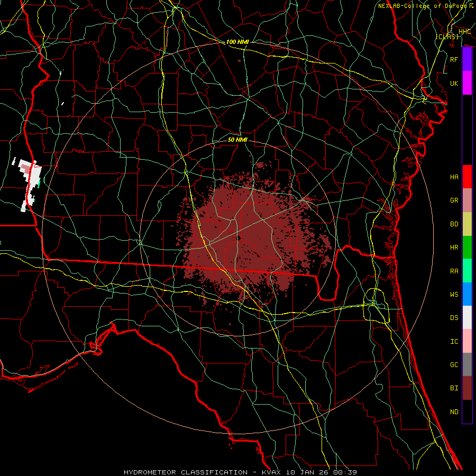Click the HA red legend swatch
This screenshot has height=476, width=476.
tap(467, 177)
